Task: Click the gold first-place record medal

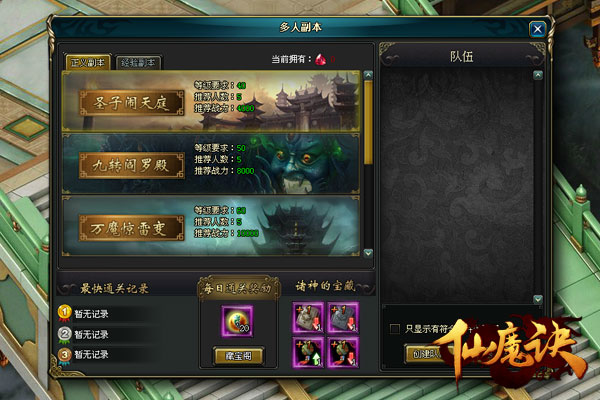Action: point(65,313)
